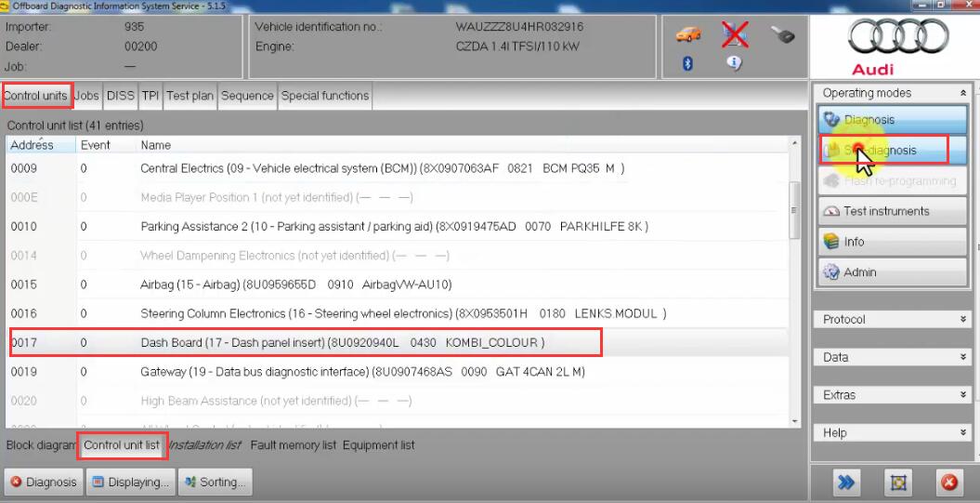This screenshot has height=503, width=980.
Task: Click the crossed-out network connection icon
Action: pyautogui.click(x=735, y=34)
